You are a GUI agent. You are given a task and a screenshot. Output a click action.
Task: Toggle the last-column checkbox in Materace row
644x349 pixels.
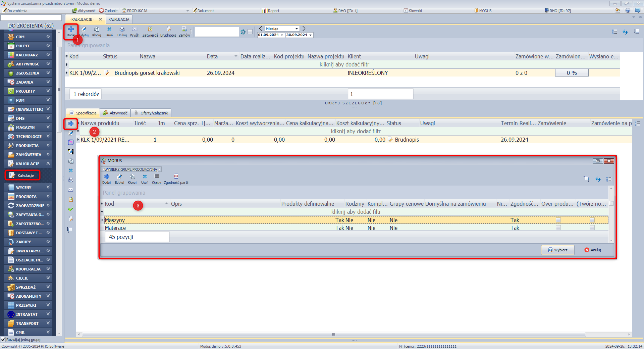click(x=592, y=228)
